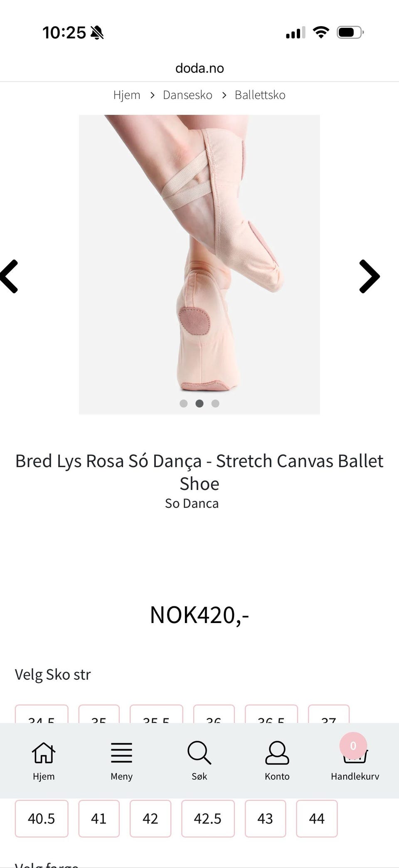Open the Konto profile icon
The image size is (399, 868).
[277, 753]
